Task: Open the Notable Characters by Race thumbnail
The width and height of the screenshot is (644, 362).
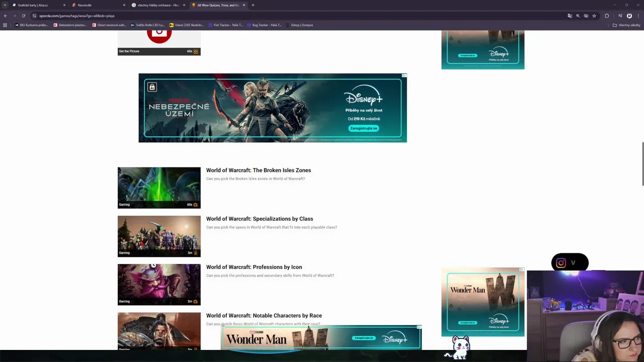Action: [x=159, y=331]
